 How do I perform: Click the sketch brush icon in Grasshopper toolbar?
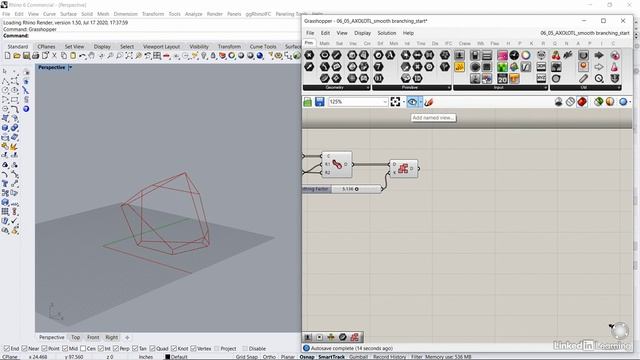[x=428, y=102]
